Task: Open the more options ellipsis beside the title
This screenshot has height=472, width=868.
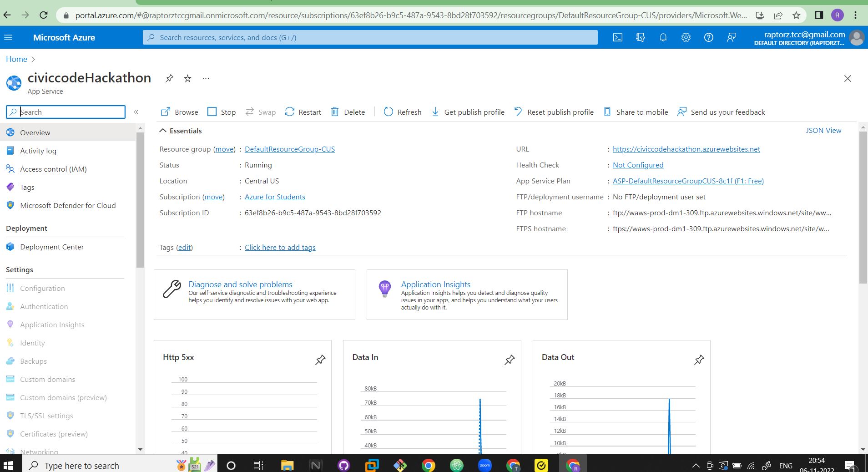Action: 206,78
